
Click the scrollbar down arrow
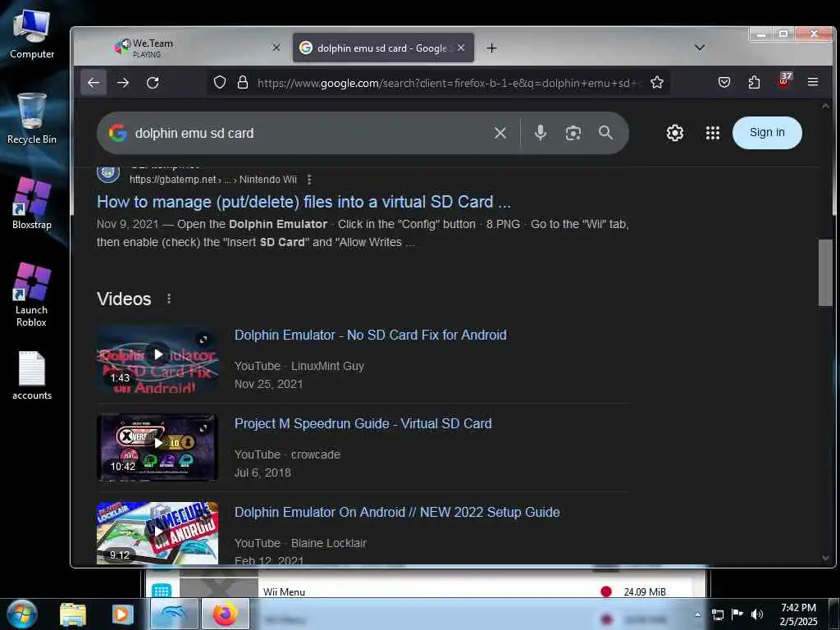click(825, 558)
